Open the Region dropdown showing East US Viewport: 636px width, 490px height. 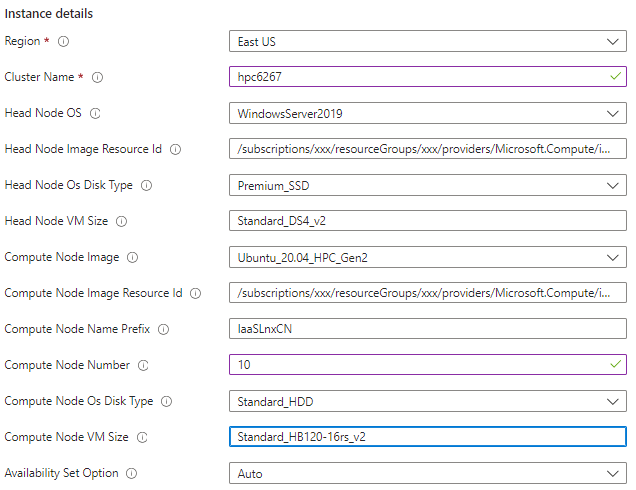click(x=427, y=41)
